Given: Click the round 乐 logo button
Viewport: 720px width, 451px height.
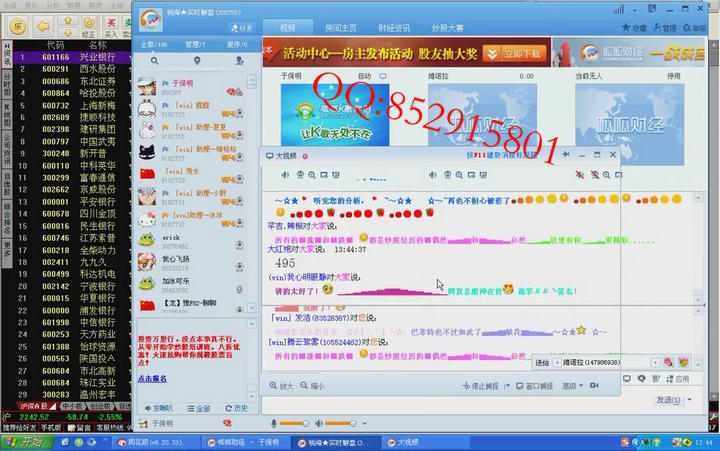Looking at the screenshot, I should 16,24.
